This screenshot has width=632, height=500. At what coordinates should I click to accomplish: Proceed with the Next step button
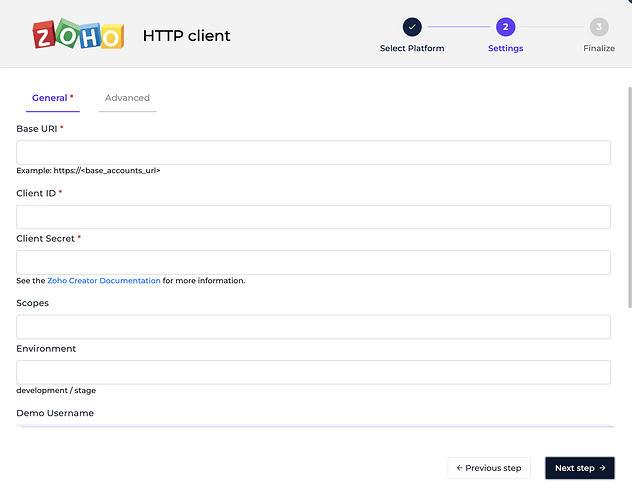coord(580,468)
